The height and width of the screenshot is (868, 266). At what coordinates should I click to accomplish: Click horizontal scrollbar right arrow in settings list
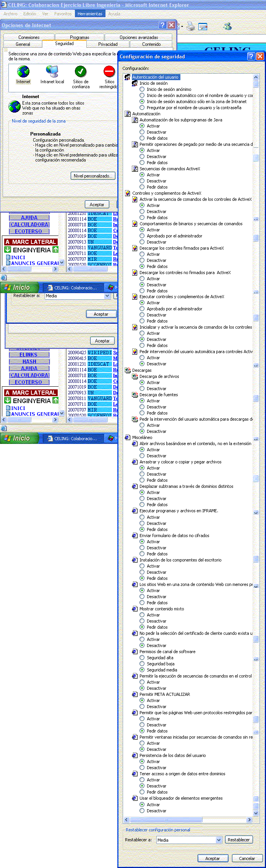click(250, 820)
